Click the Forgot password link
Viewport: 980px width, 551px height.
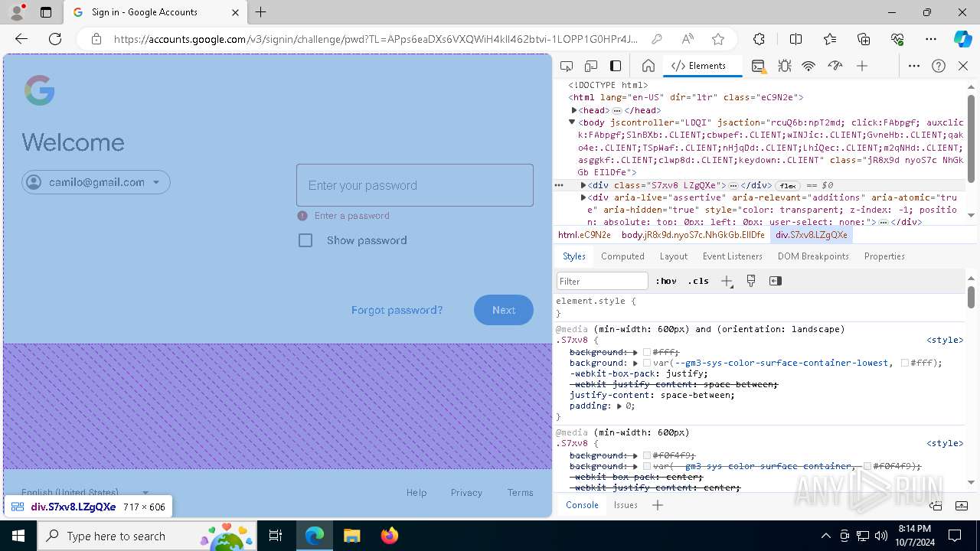(x=397, y=310)
